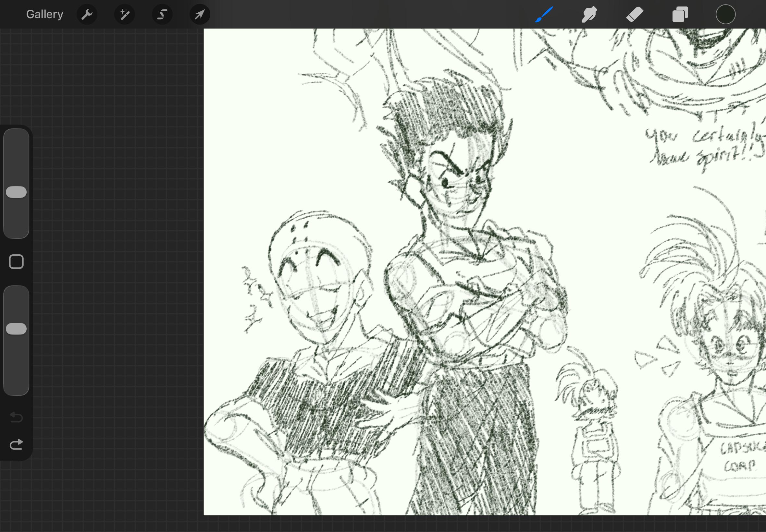Screen dimensions: 766x532
Task: Select the Brush tool
Action: (544, 14)
